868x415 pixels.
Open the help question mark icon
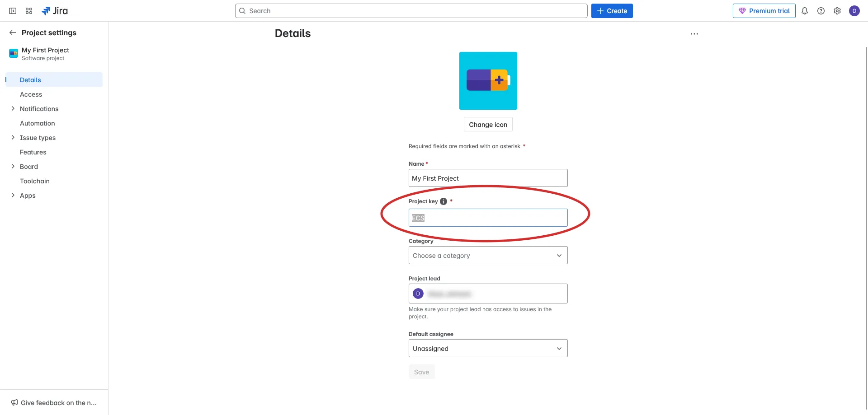click(821, 11)
